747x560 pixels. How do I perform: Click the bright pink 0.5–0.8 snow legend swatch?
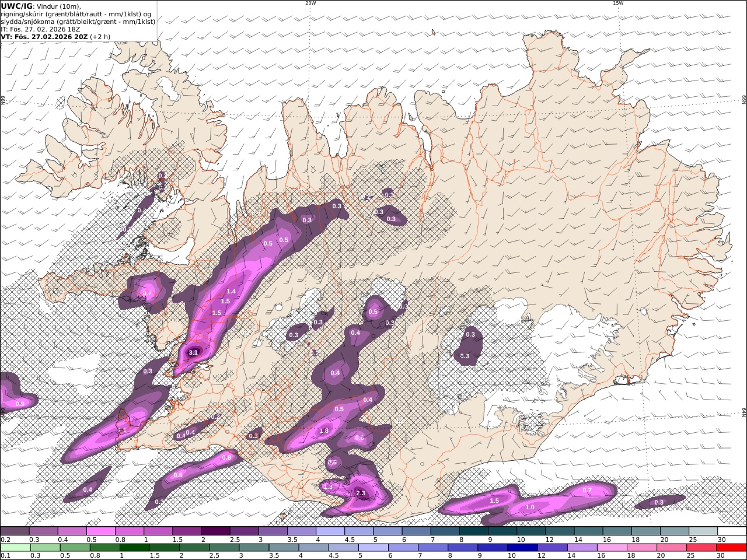[x=101, y=531]
